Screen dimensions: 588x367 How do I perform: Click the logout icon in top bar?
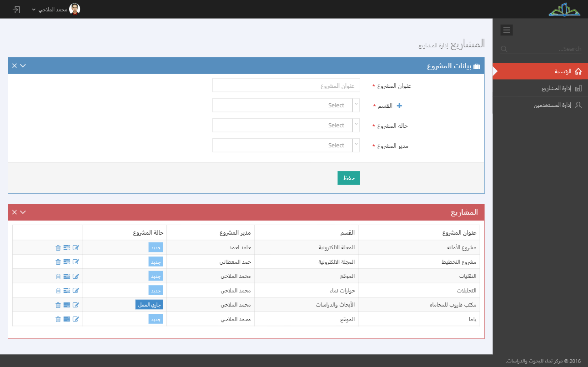(16, 9)
